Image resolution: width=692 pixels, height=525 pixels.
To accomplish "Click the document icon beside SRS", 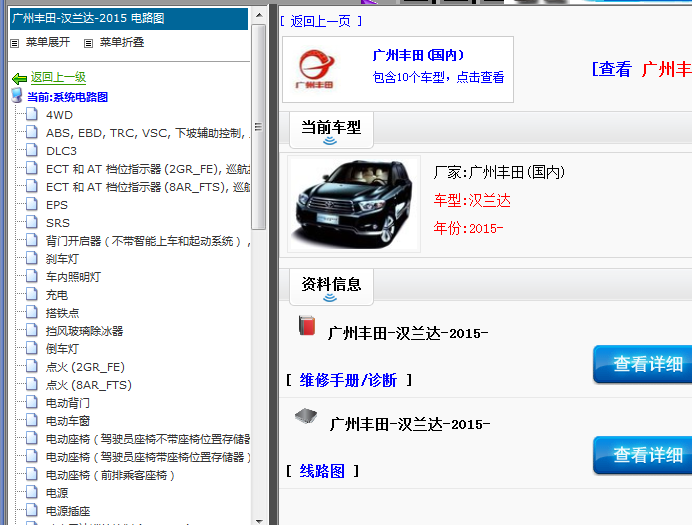I will 32,222.
